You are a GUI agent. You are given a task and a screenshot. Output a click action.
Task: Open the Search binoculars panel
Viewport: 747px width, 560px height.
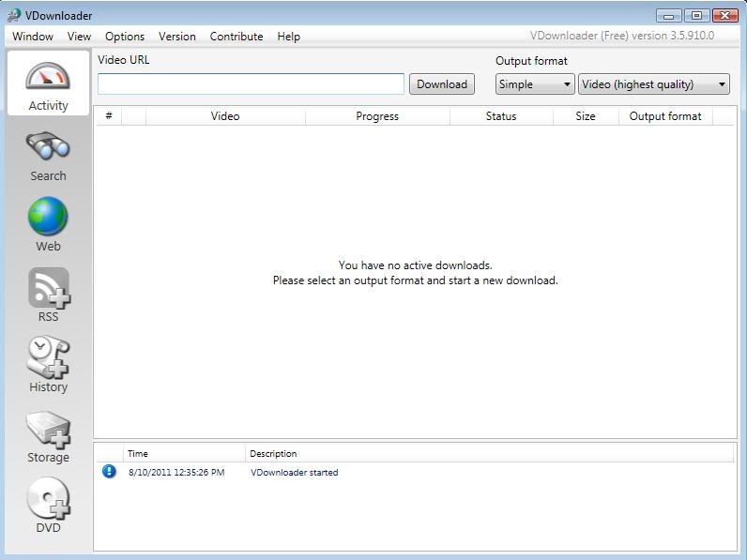tap(48, 156)
